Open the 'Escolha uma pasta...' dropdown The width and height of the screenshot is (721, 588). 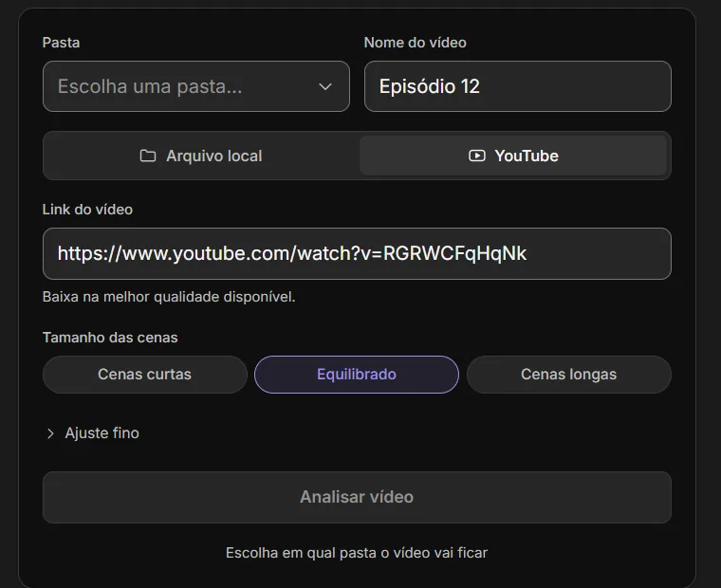[195, 86]
